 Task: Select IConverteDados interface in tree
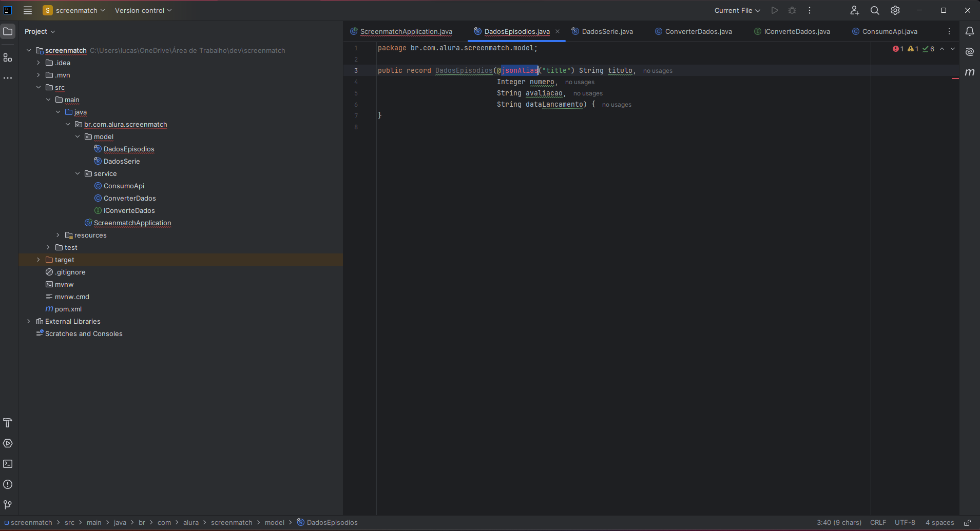pos(129,210)
